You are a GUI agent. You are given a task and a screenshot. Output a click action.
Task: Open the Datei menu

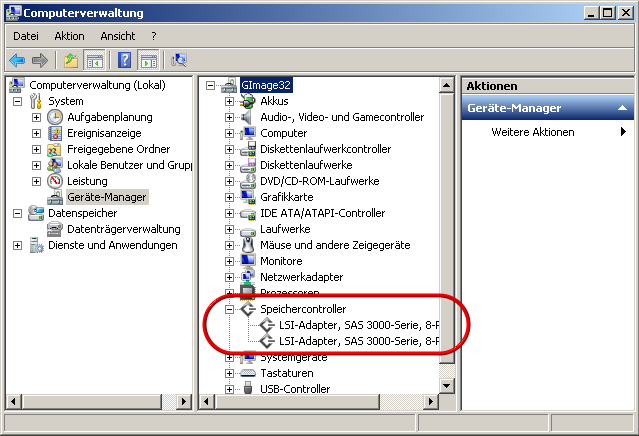point(26,36)
